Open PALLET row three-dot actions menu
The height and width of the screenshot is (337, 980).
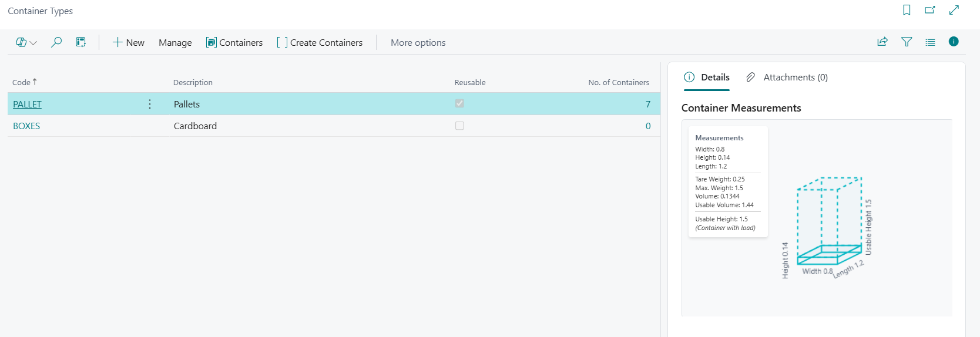click(x=150, y=104)
